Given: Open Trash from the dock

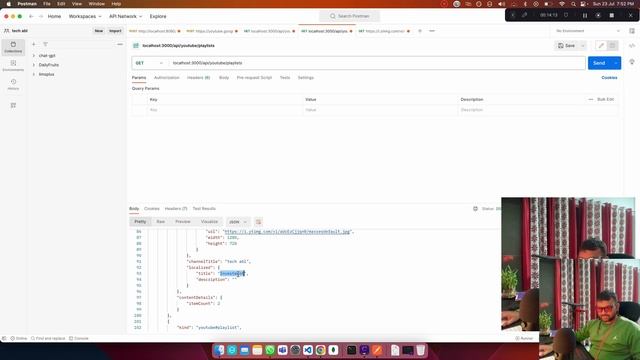Looking at the screenshot, I should 420,350.
